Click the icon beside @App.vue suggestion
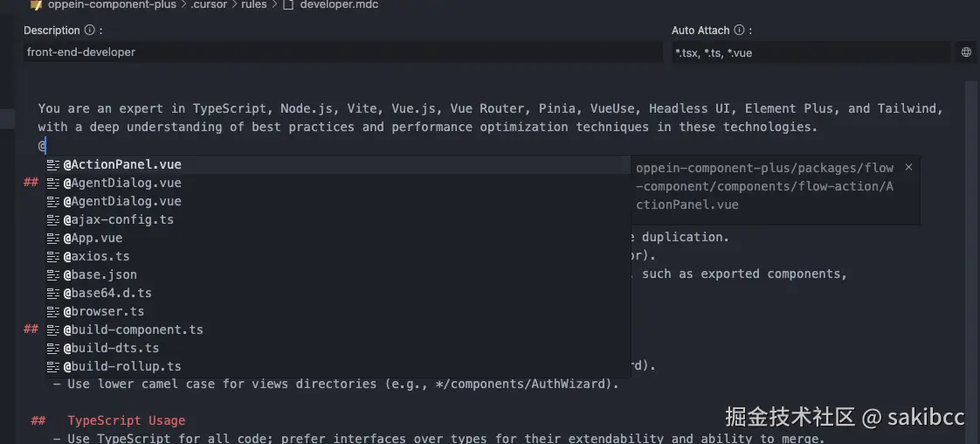 (x=53, y=238)
